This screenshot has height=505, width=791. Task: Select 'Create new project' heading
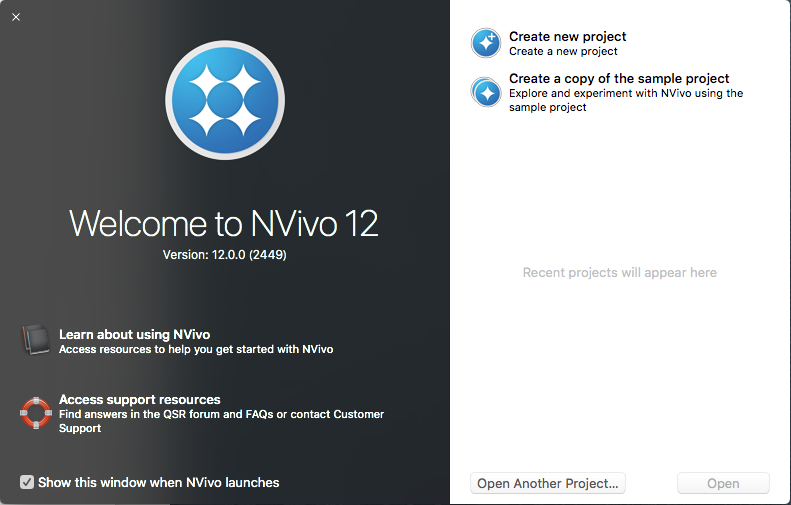(568, 36)
